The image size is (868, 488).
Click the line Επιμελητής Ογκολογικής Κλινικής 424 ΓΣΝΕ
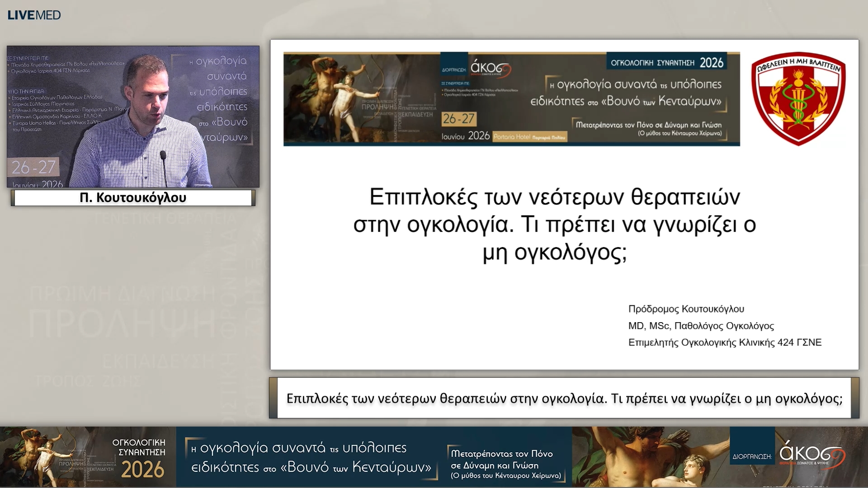[x=725, y=343]
